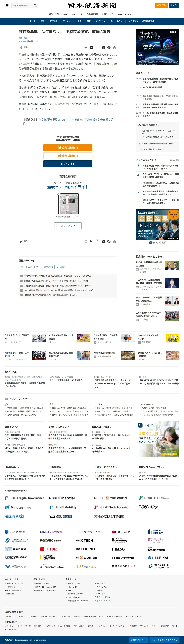Select the #日中対立 topic tab
Screen dimensions: 184x644
click(x=134, y=21)
